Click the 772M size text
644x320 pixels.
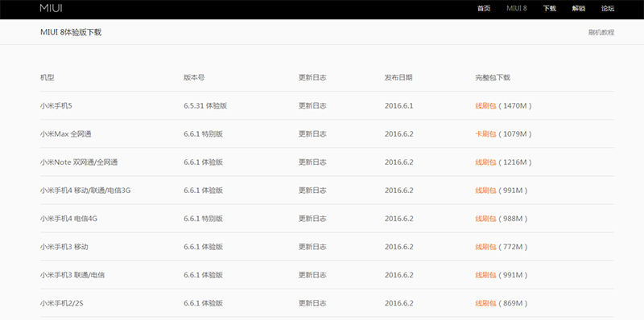pyautogui.click(x=513, y=247)
